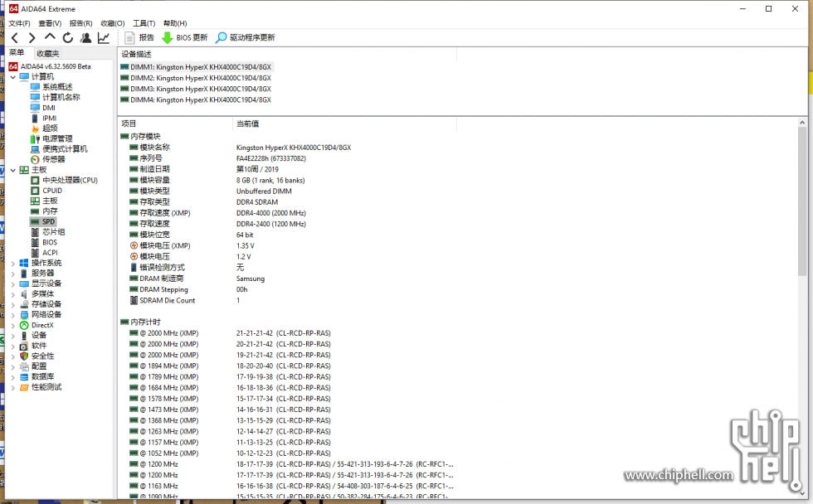
Task: Click the 芯片组 chipset icon
Action: 35,232
